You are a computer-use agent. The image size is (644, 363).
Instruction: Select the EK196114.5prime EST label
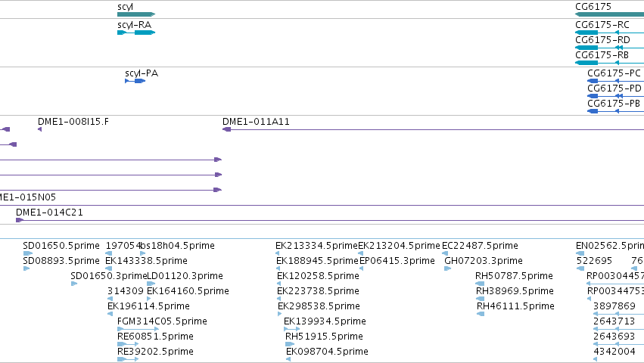coord(148,306)
